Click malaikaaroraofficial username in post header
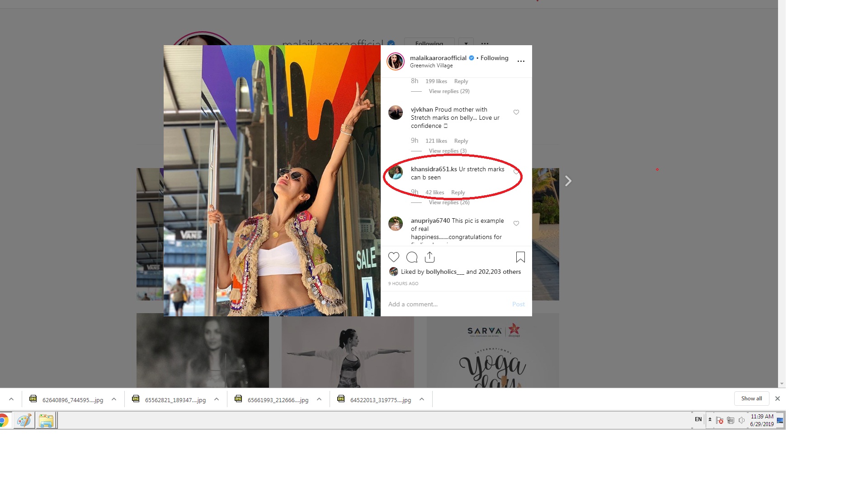868x488 pixels. click(x=438, y=58)
